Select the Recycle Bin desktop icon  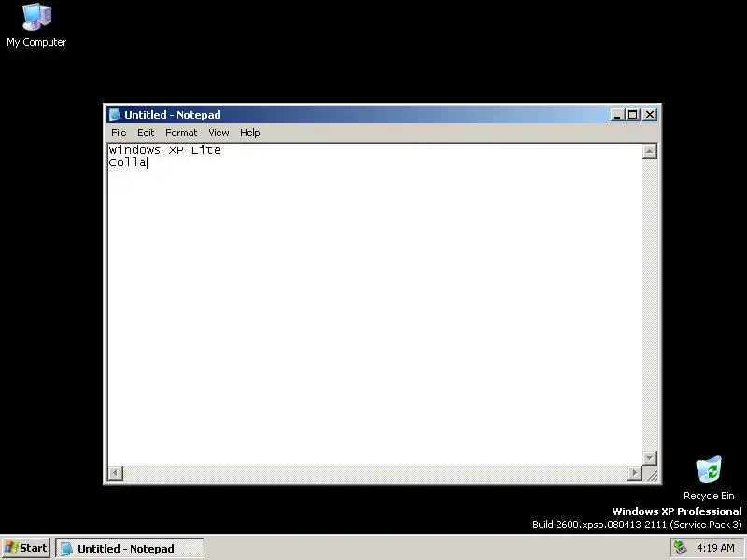(709, 478)
